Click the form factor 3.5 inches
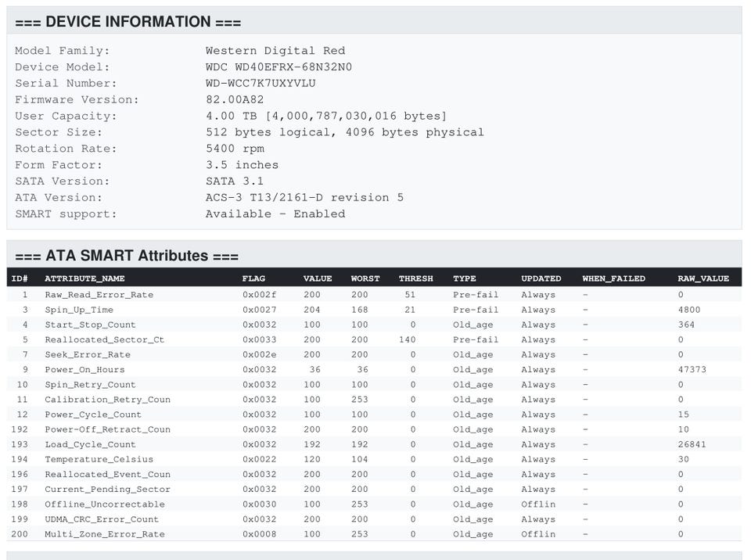 [x=242, y=165]
